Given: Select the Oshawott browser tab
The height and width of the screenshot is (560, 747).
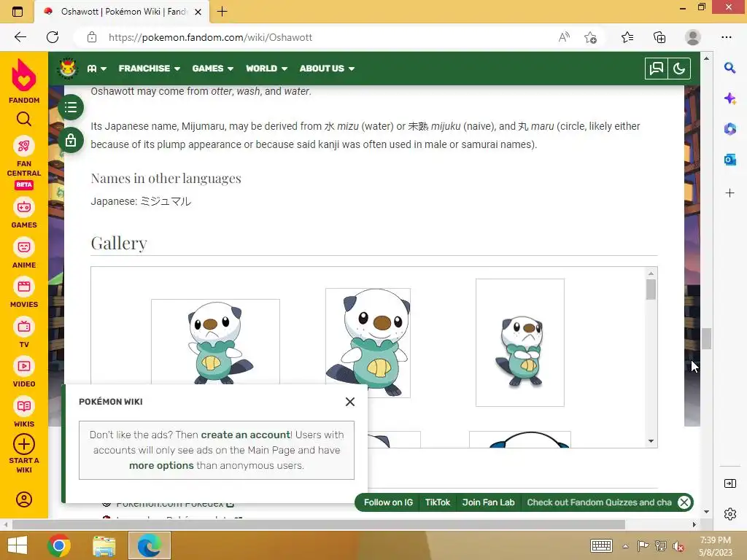Looking at the screenshot, I should tap(122, 12).
